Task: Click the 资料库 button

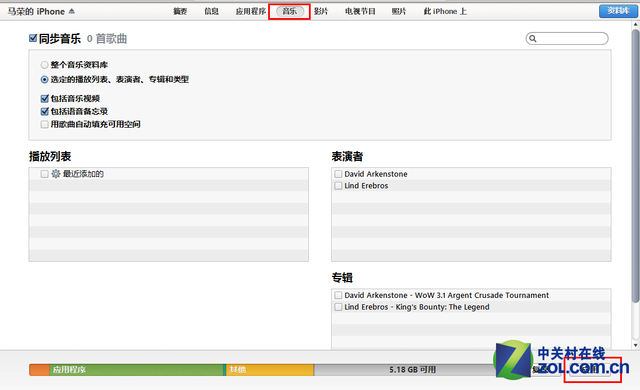Action: [x=618, y=11]
